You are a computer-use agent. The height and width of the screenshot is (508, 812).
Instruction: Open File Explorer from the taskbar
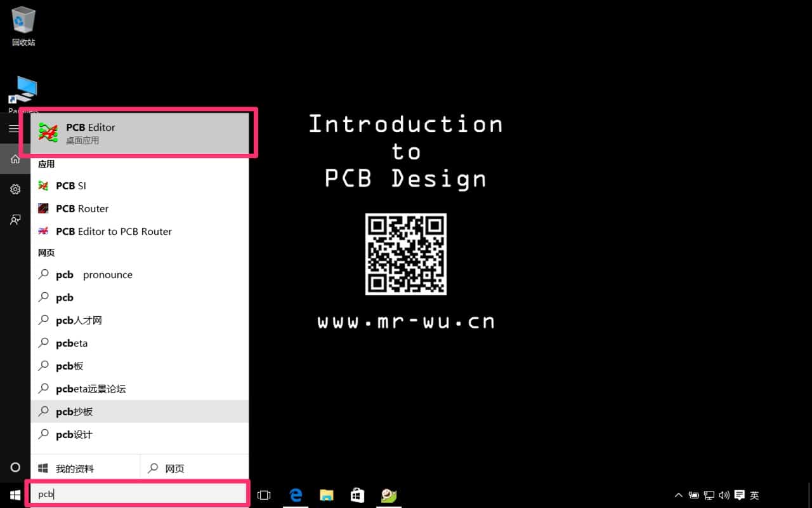pos(327,495)
